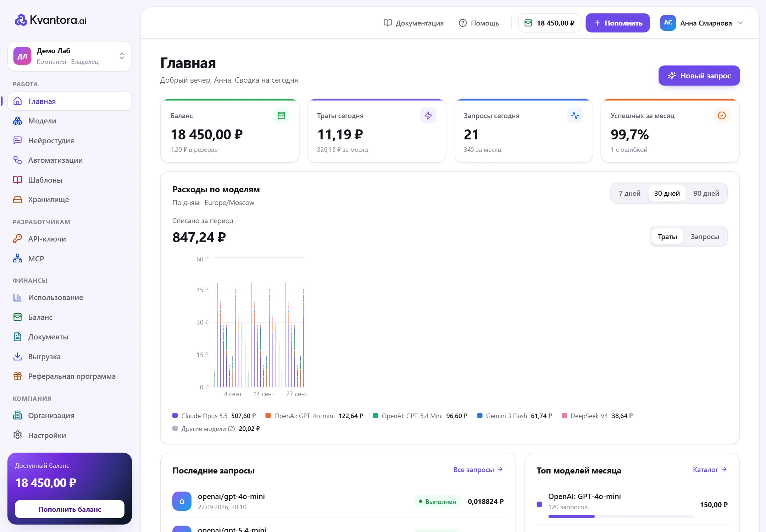This screenshot has height=532, width=766.
Task: Open the Каталог link
Action: coord(710,470)
